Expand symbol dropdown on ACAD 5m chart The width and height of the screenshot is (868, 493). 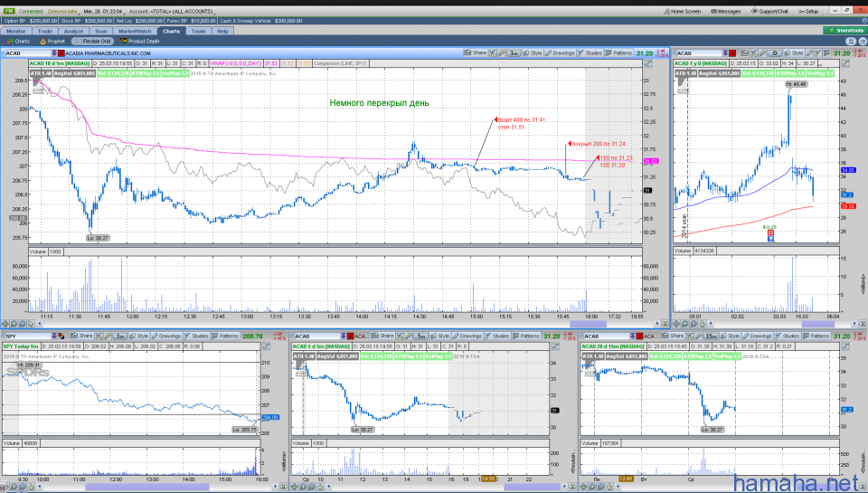(x=344, y=337)
